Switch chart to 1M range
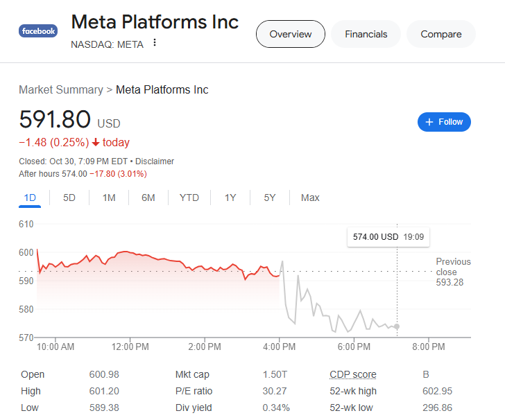Viewport: 505px width, 420px height. tap(109, 198)
